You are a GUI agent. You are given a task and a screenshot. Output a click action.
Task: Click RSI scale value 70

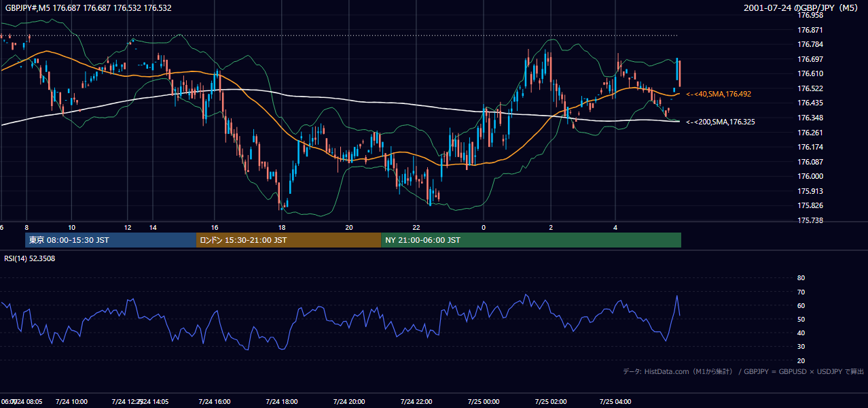[801, 292]
